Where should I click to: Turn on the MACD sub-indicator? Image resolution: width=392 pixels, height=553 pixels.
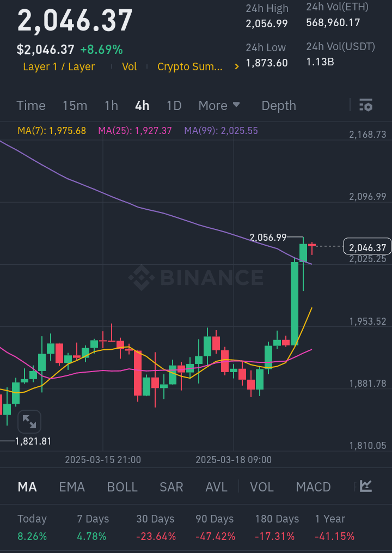pyautogui.click(x=313, y=487)
